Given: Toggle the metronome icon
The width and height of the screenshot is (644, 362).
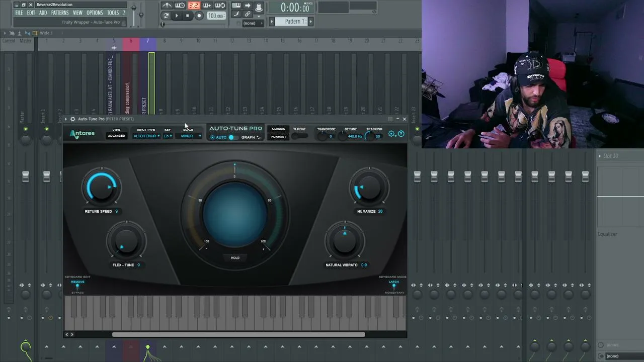Looking at the screenshot, I should pyautogui.click(x=167, y=6).
